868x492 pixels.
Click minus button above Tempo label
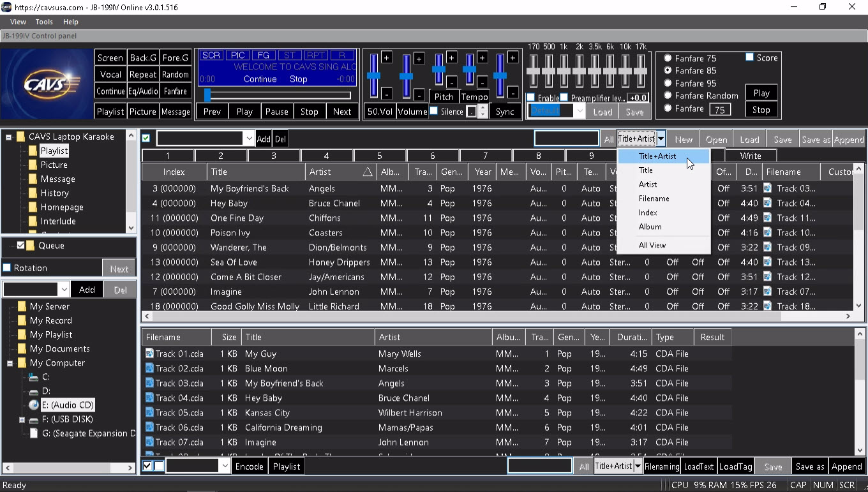(x=483, y=82)
